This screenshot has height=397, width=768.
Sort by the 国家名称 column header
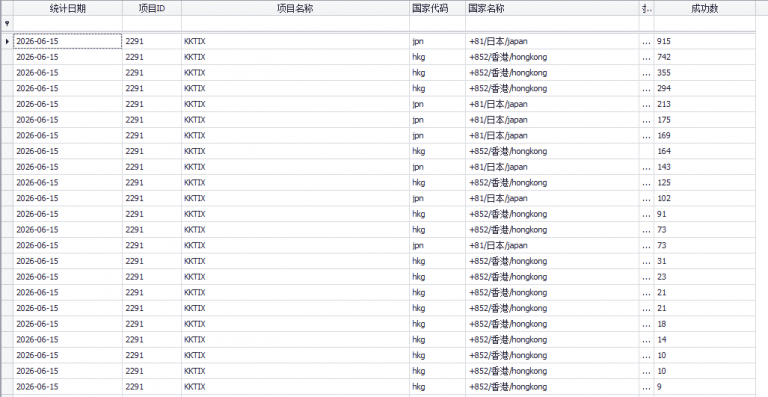pyautogui.click(x=552, y=8)
